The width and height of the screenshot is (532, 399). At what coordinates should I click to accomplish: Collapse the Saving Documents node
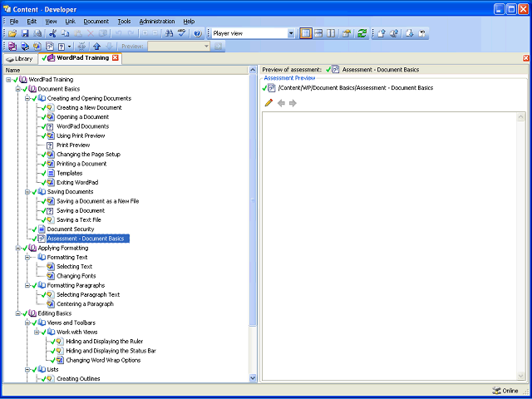27,192
